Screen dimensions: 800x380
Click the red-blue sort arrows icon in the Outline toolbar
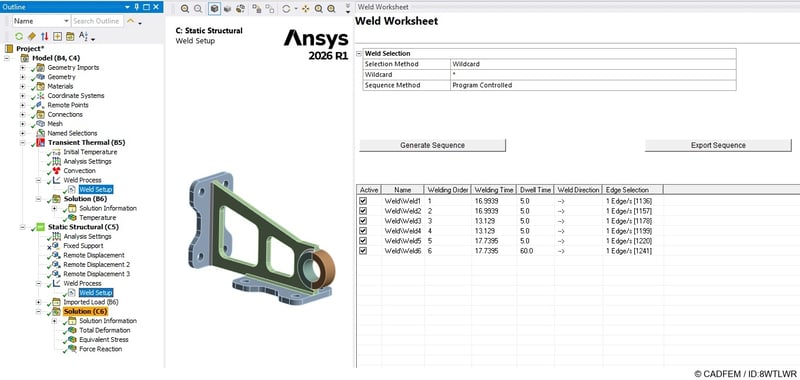[x=44, y=36]
